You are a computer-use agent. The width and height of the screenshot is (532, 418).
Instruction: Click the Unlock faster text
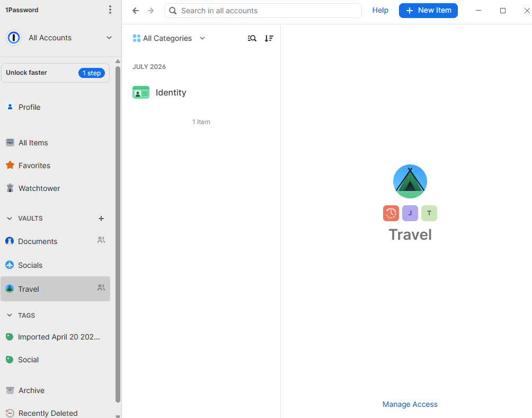26,73
